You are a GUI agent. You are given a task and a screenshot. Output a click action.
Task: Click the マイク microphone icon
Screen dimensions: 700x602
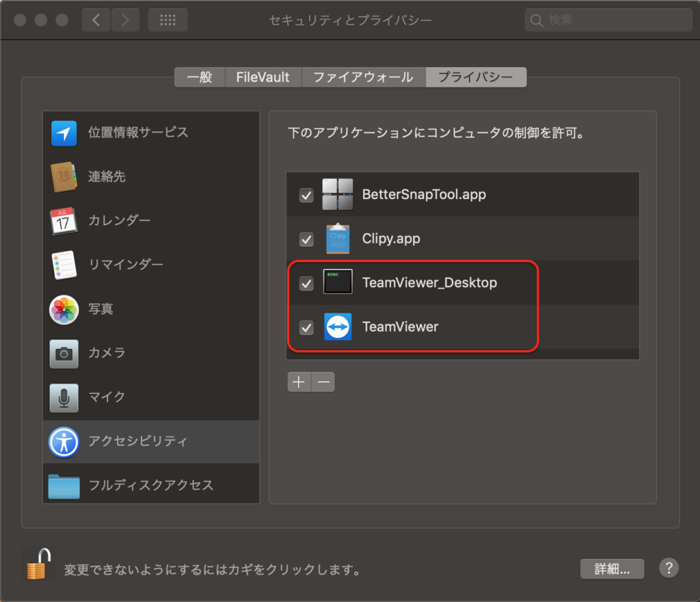(x=64, y=397)
